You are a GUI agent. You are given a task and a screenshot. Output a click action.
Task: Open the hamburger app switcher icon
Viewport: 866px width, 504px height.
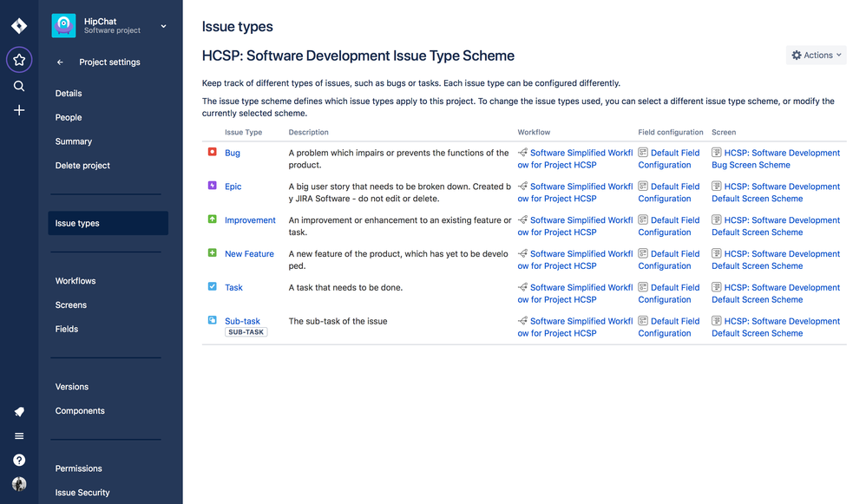[19, 436]
